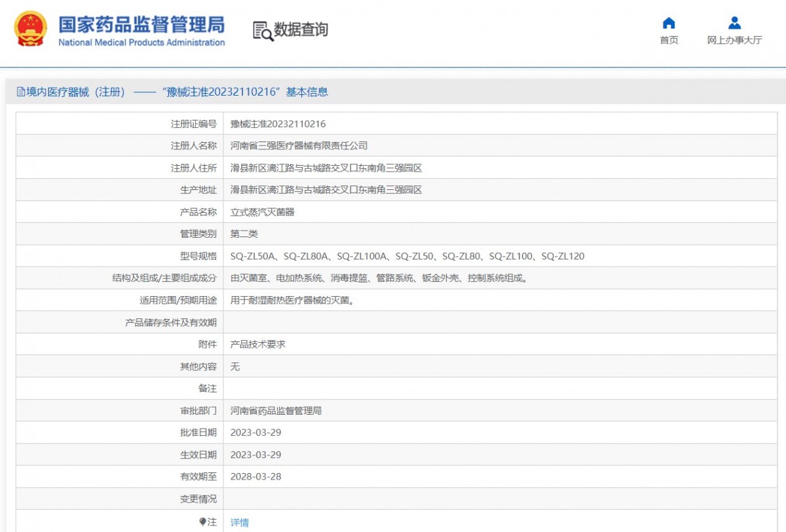Screen dimensions: 786x532
Task: Click 产品储存条件及有效期 label
Action: pyautogui.click(x=171, y=322)
